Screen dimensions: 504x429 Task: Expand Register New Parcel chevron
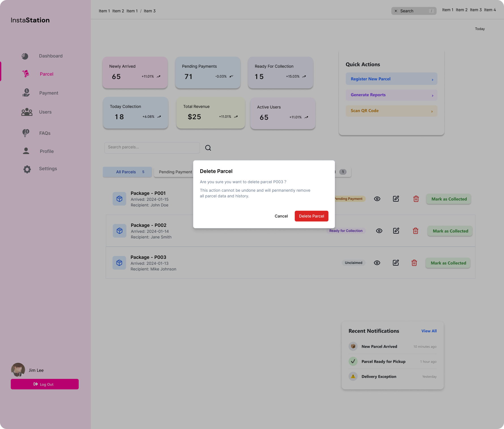[x=432, y=80]
